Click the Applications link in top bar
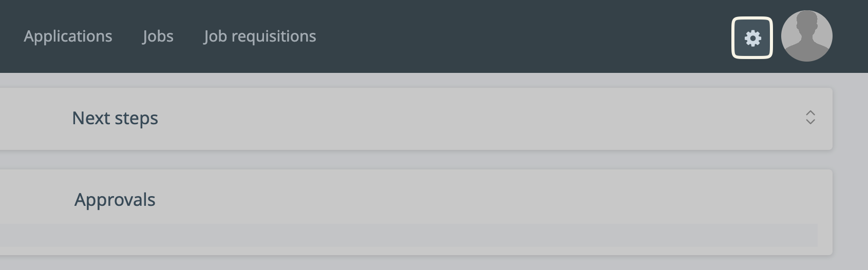 68,36
